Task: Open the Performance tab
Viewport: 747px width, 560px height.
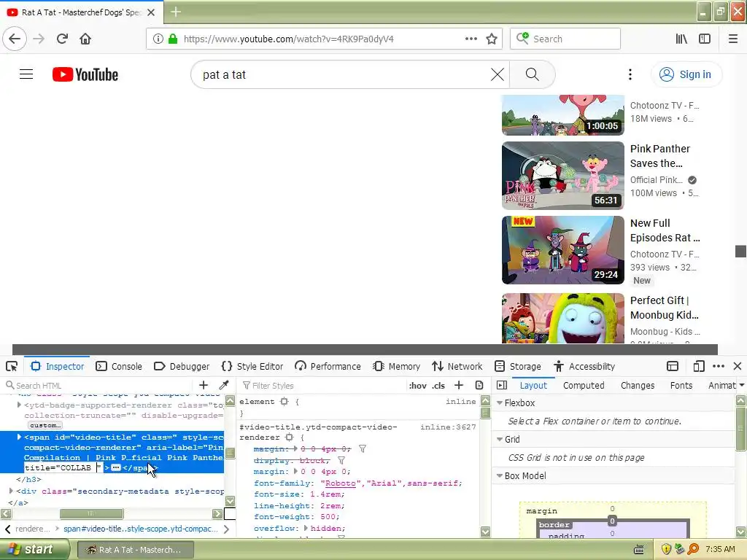Action: 328,366
